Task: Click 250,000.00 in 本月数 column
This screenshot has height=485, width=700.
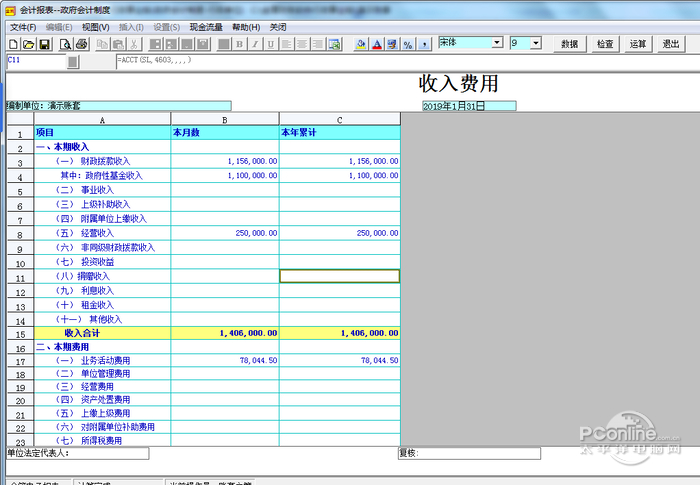Action: 225,233
